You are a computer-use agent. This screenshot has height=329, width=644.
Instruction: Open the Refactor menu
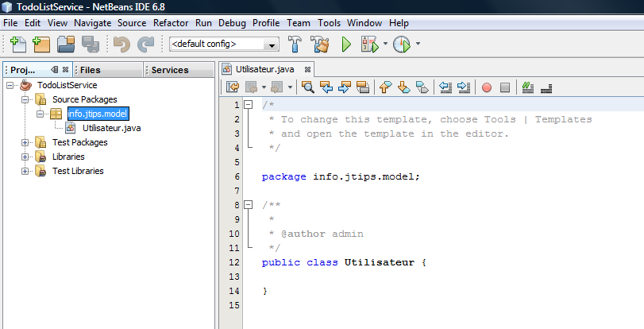click(x=171, y=23)
